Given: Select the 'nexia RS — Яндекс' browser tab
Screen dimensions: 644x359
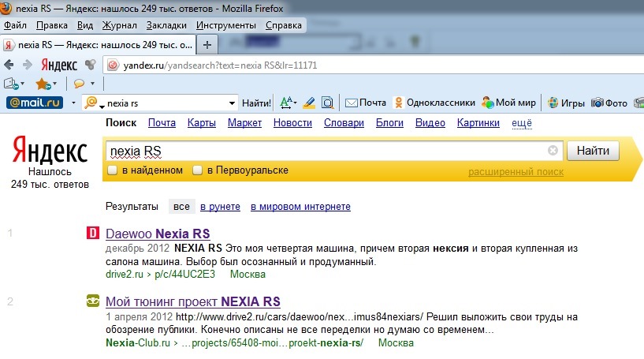Looking at the screenshot, I should (98, 45).
